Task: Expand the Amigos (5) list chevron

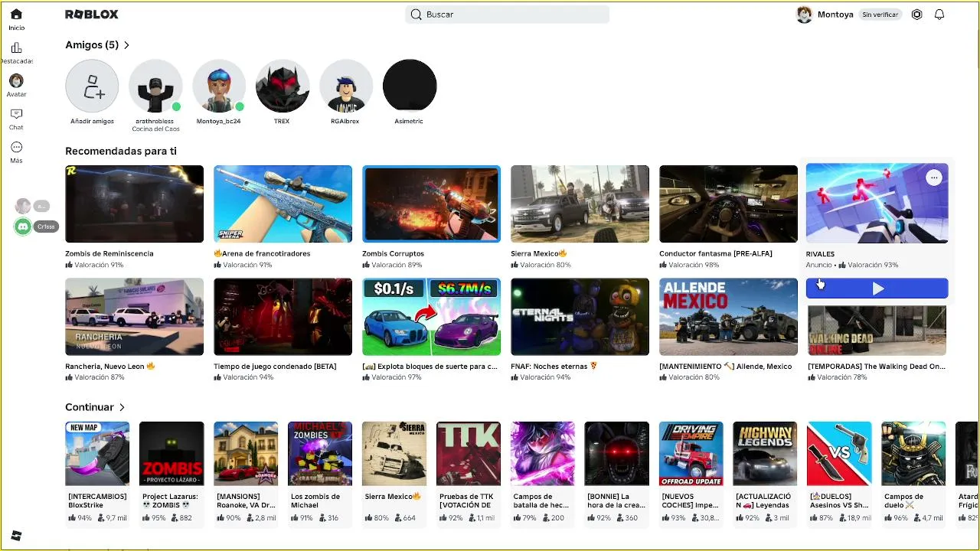Action: point(126,45)
